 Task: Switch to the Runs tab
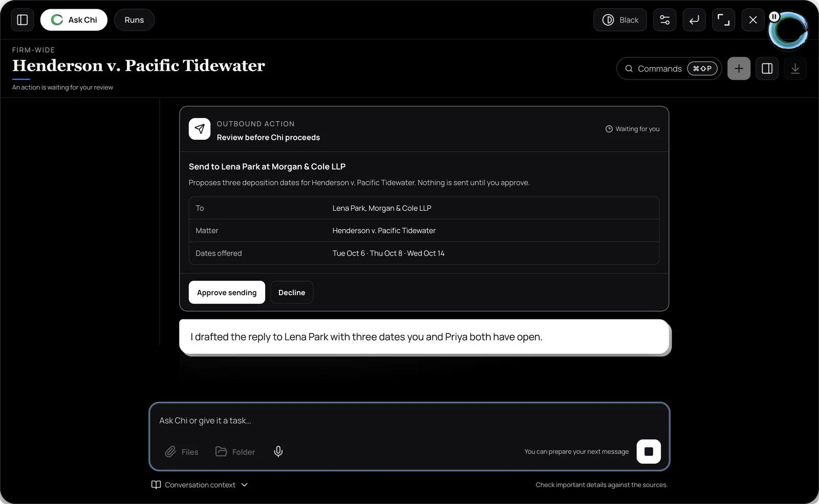[134, 20]
